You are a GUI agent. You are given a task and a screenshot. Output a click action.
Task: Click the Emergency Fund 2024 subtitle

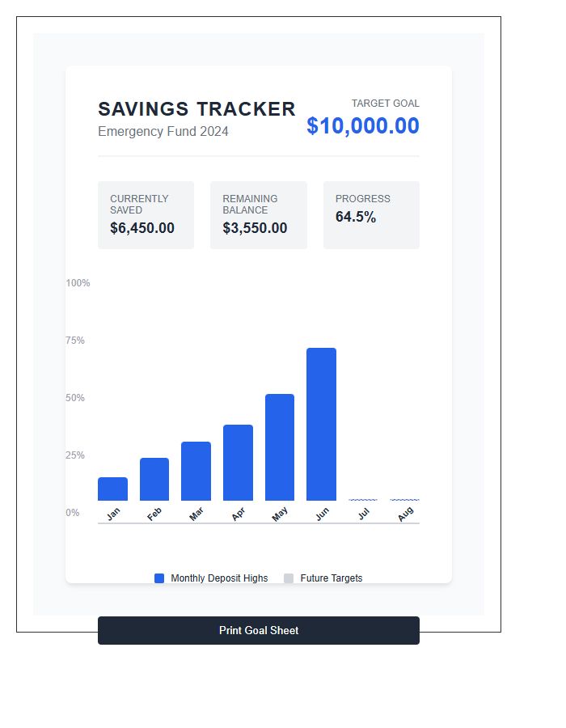163,131
